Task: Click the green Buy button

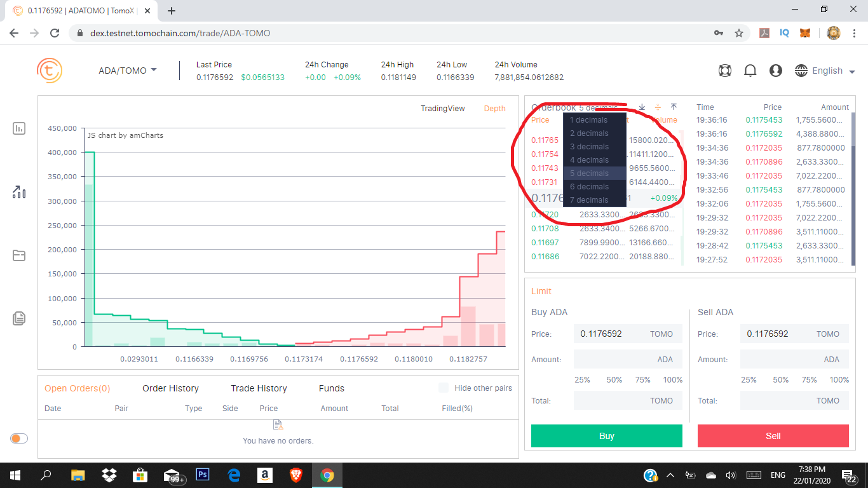Action: pyautogui.click(x=607, y=436)
